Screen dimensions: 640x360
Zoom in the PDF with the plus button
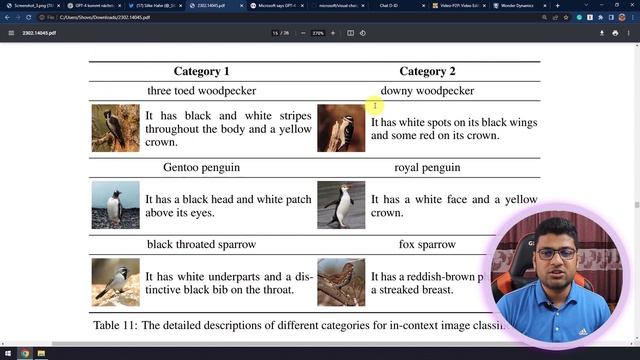click(x=333, y=33)
